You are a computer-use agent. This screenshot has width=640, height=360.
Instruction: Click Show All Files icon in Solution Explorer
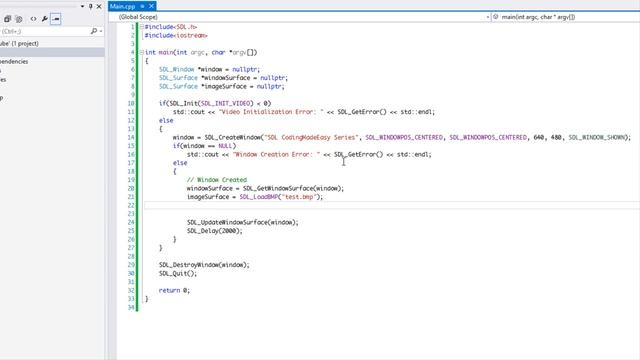19,19
